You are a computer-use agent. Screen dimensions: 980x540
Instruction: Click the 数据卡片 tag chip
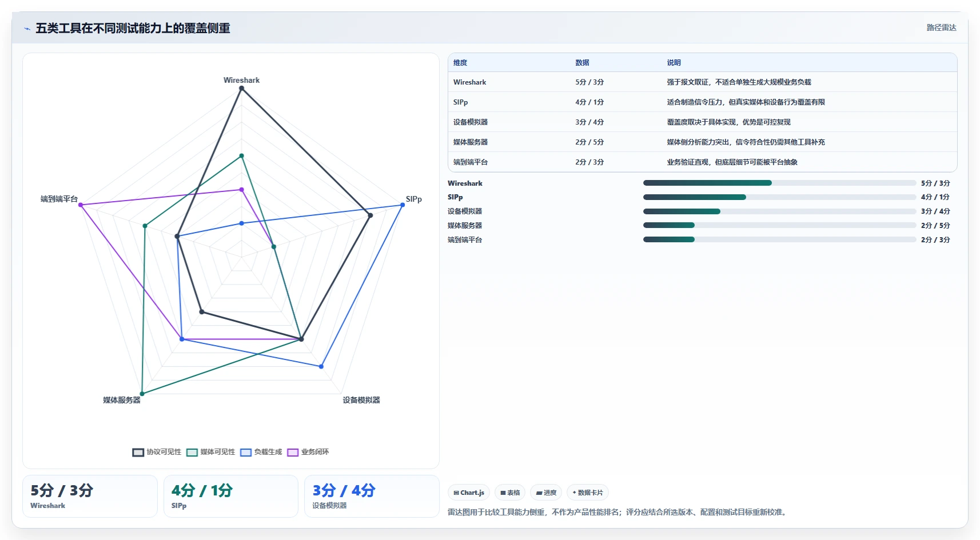tap(588, 493)
